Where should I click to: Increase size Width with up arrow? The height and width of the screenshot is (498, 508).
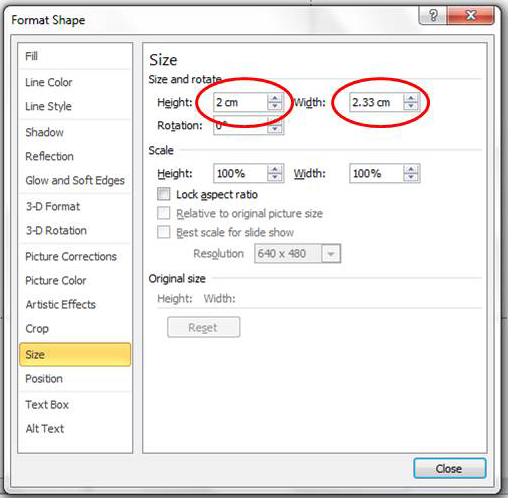coord(411,98)
